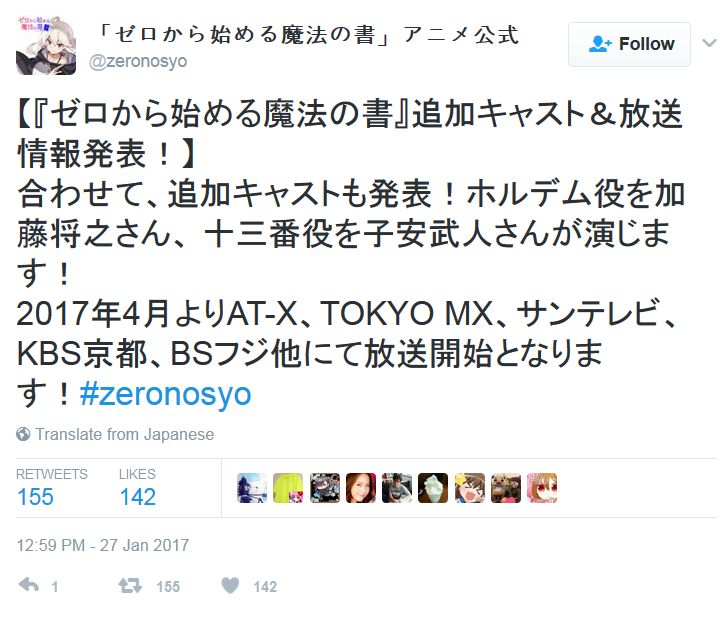The image size is (727, 618).
Task: Open first liker avatar thumbnail
Action: 252,488
